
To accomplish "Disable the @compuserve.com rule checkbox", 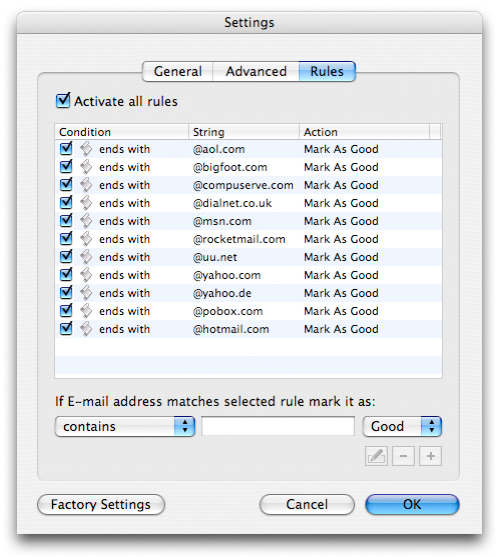I will click(x=66, y=184).
